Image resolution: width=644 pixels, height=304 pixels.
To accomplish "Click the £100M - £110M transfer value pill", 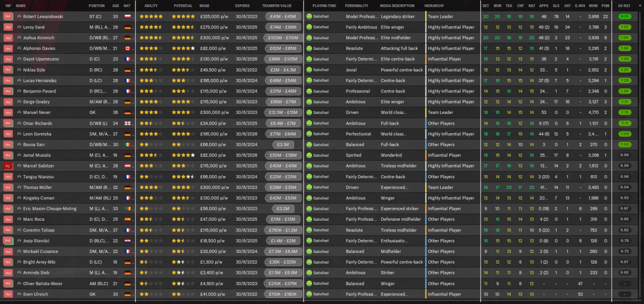I will pos(282,38).
